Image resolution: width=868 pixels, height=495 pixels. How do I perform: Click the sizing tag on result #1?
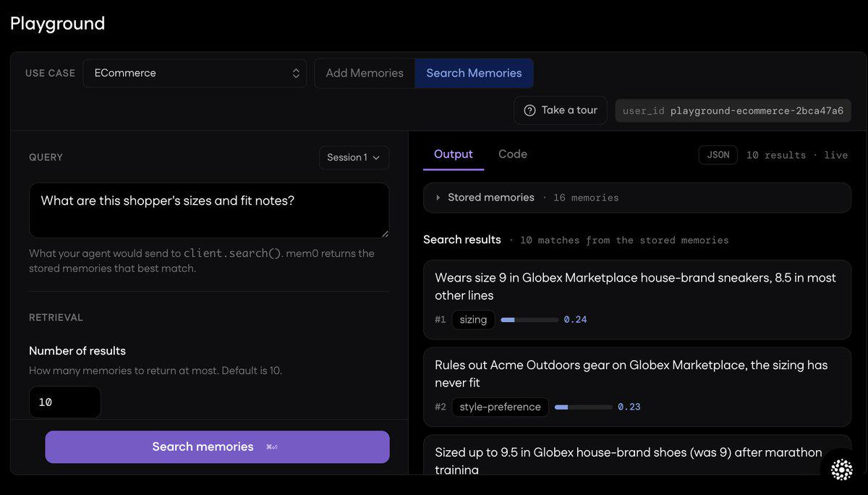coord(473,320)
